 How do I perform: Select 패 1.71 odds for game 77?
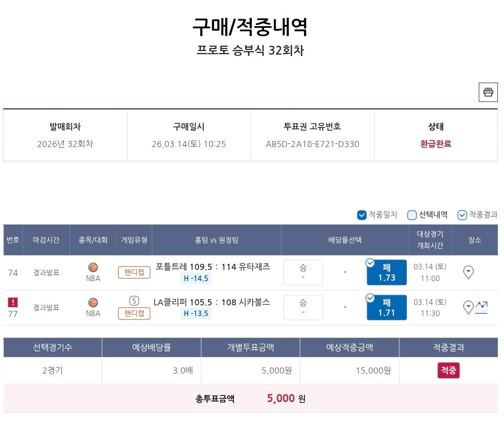[387, 308]
